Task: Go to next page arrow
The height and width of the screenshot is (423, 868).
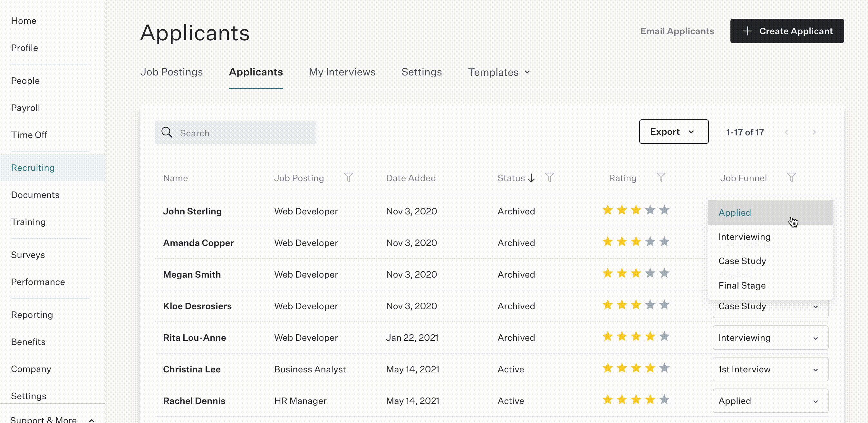Action: pos(814,132)
